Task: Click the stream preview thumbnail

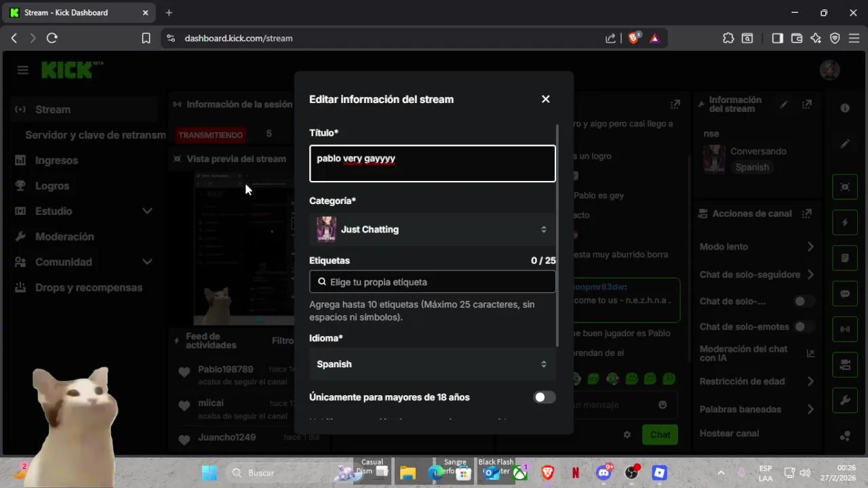Action: [x=244, y=249]
